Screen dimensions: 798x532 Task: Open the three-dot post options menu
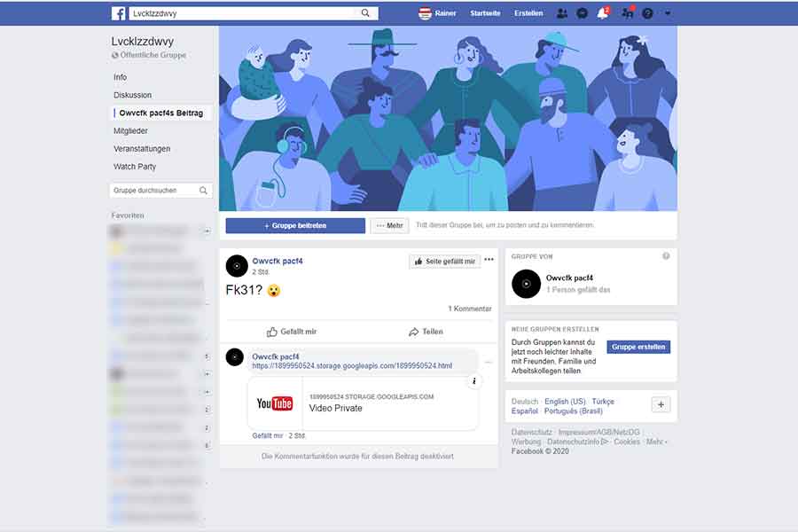489,260
